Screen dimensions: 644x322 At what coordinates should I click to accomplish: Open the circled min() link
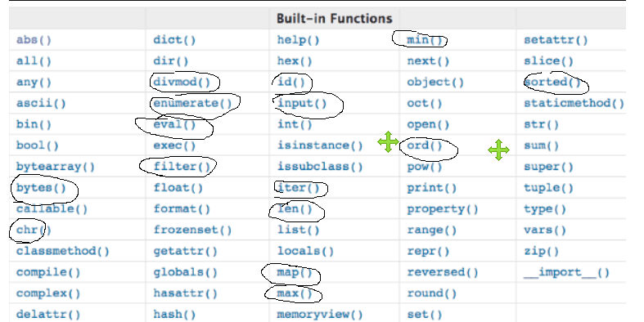click(x=425, y=40)
